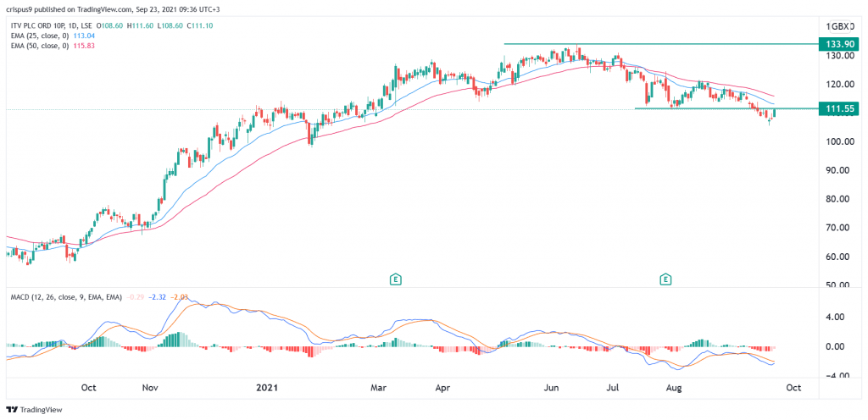The width and height of the screenshot is (868, 420).
Task: Click the earnings E marker near March
Action: click(x=395, y=279)
